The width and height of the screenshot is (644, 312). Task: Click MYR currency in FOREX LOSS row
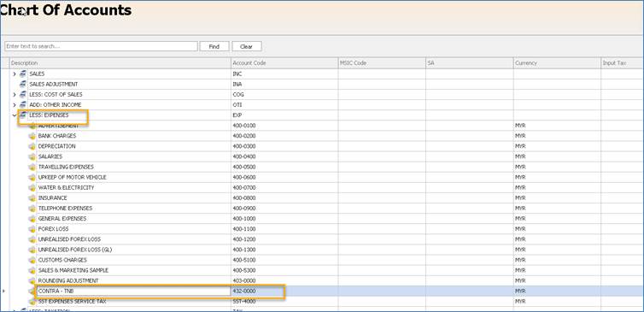click(x=520, y=229)
